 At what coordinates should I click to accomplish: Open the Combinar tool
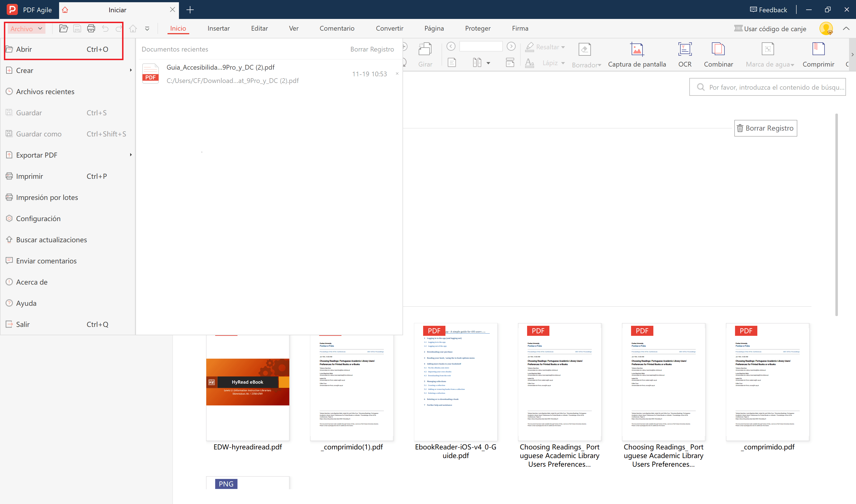[x=718, y=49]
